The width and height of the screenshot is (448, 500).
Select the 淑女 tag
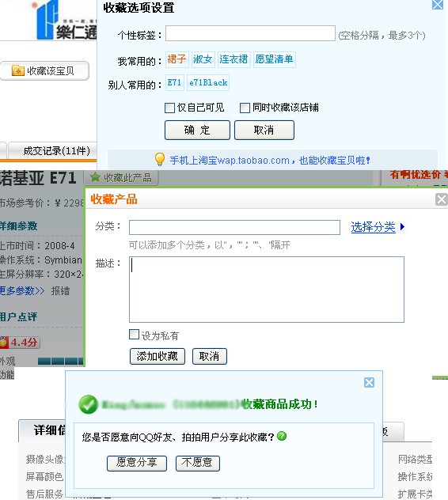coord(203,59)
